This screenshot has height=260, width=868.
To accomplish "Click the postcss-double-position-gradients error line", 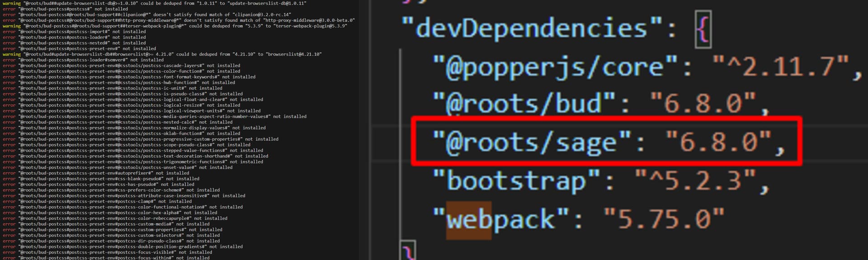I will (x=123, y=246).
